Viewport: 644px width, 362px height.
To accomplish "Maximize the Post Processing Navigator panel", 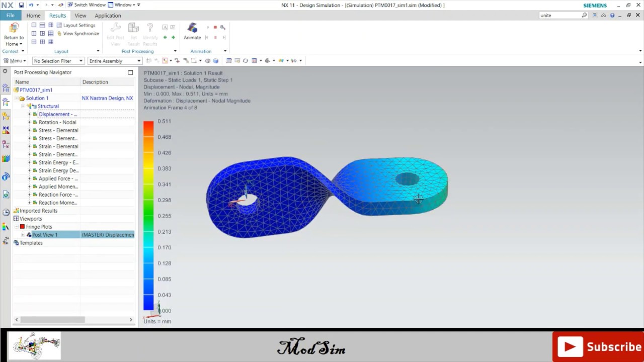I will click(130, 72).
